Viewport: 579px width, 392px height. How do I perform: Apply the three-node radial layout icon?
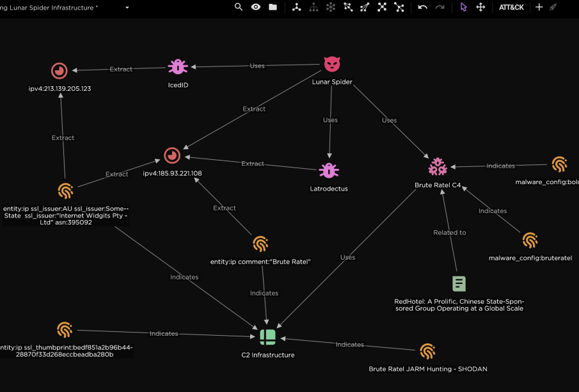click(296, 7)
